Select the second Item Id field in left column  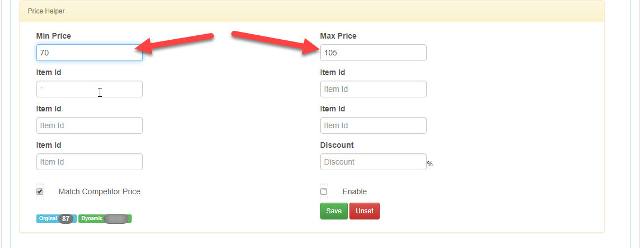click(x=90, y=125)
